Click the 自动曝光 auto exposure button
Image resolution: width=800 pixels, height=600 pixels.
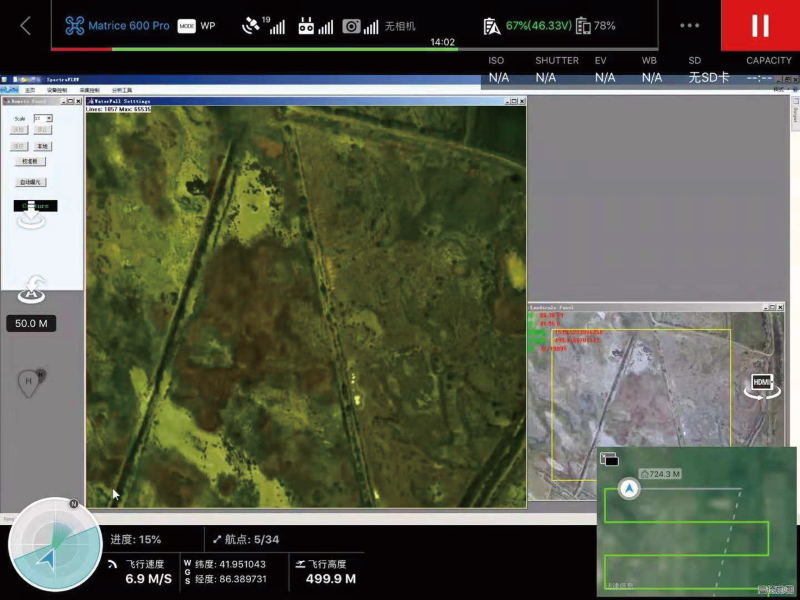coord(30,182)
